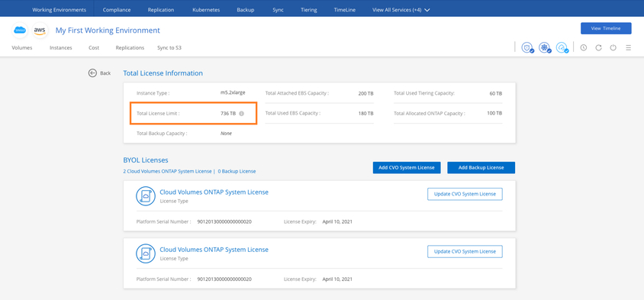The width and height of the screenshot is (644, 300).
Task: Click the Instance Type label
Action: click(x=153, y=93)
